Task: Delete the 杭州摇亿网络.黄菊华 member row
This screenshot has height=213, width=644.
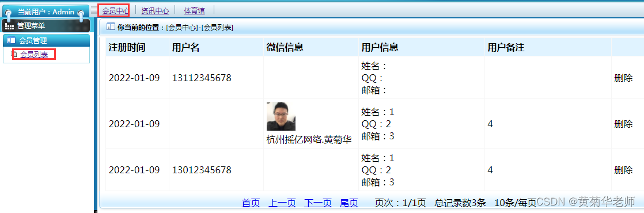Action: (623, 124)
